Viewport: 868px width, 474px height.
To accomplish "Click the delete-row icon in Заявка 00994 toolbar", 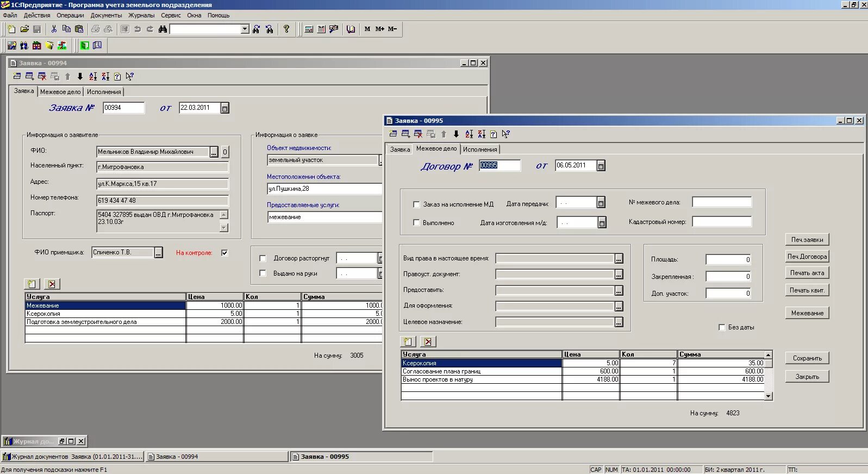I will (x=42, y=77).
